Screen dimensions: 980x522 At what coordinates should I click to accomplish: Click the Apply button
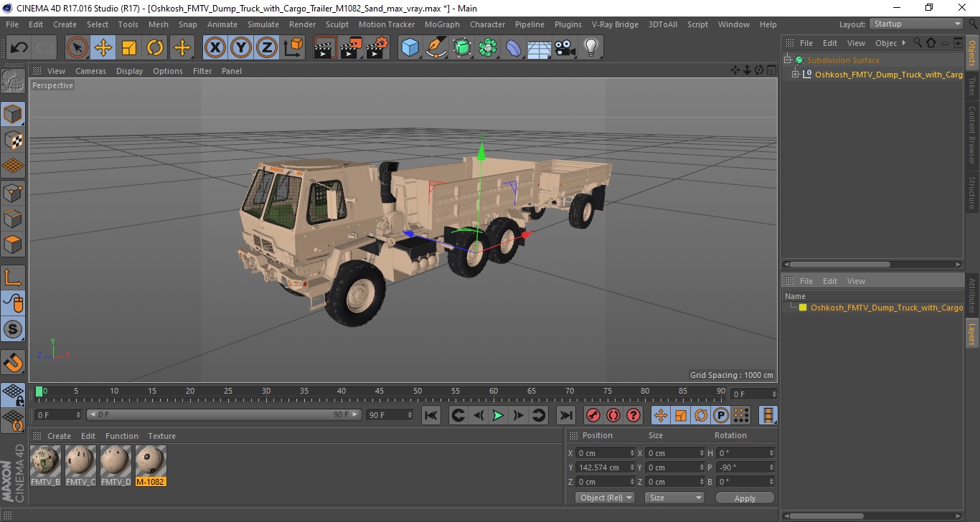745,498
